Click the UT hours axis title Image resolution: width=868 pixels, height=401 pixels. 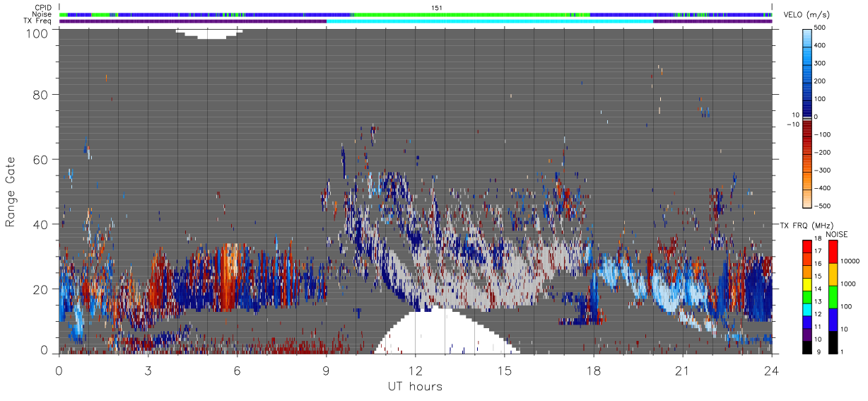[x=415, y=387]
